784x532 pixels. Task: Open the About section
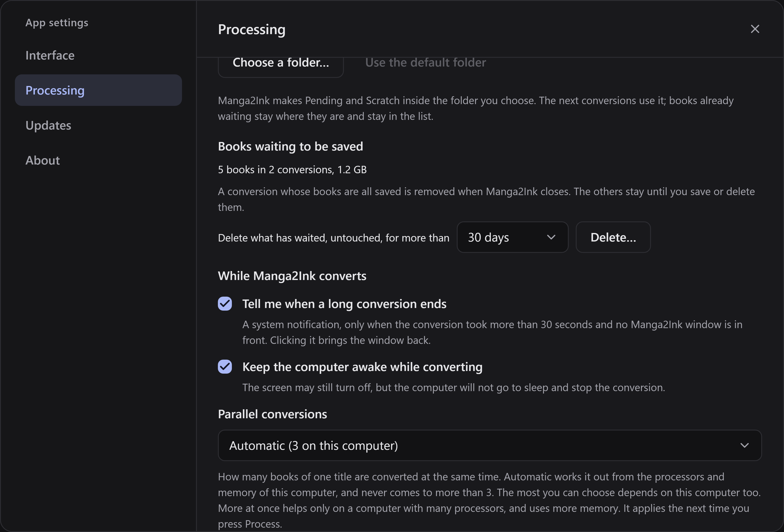(98, 160)
